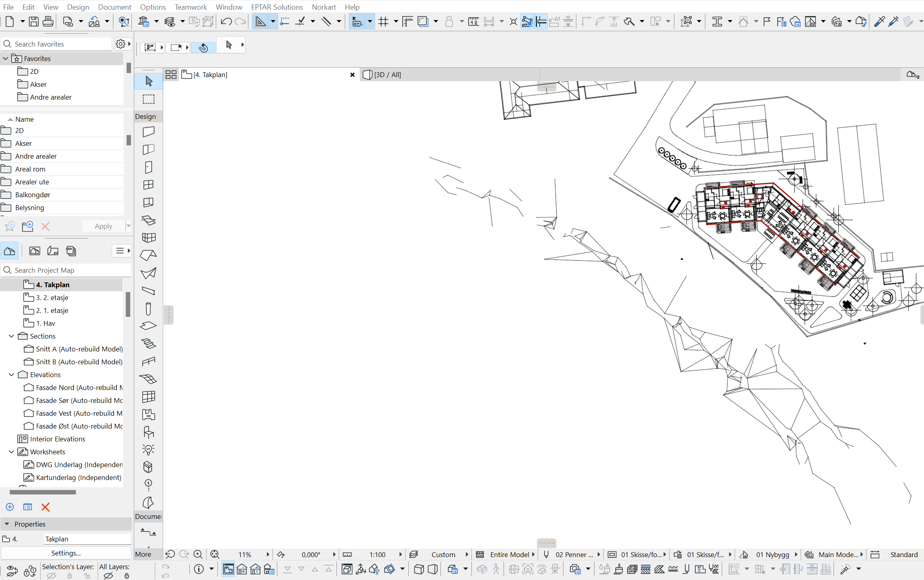The image size is (924, 580).
Task: Pick the Lamp tool
Action: click(148, 449)
